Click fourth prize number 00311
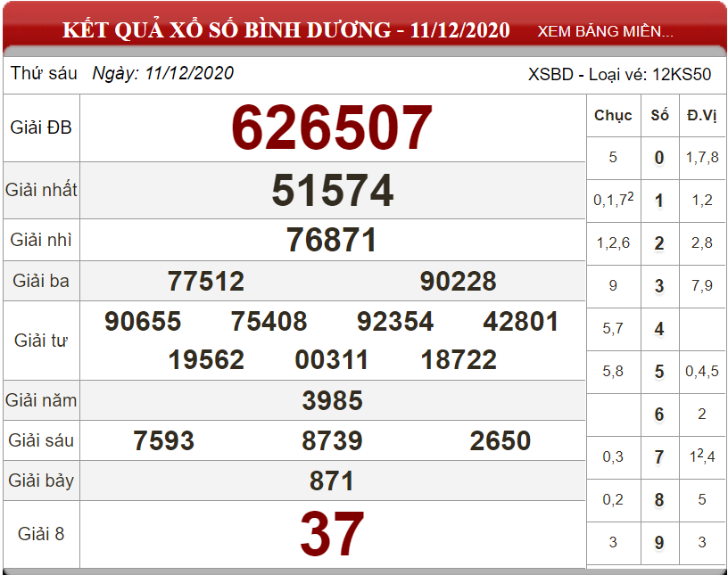This screenshot has width=728, height=575. click(332, 359)
